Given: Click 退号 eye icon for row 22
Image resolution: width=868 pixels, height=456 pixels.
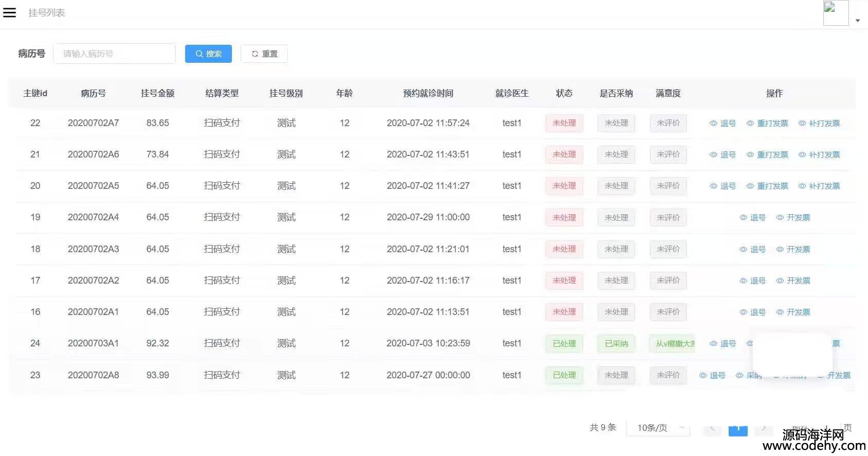Looking at the screenshot, I should tap(713, 124).
